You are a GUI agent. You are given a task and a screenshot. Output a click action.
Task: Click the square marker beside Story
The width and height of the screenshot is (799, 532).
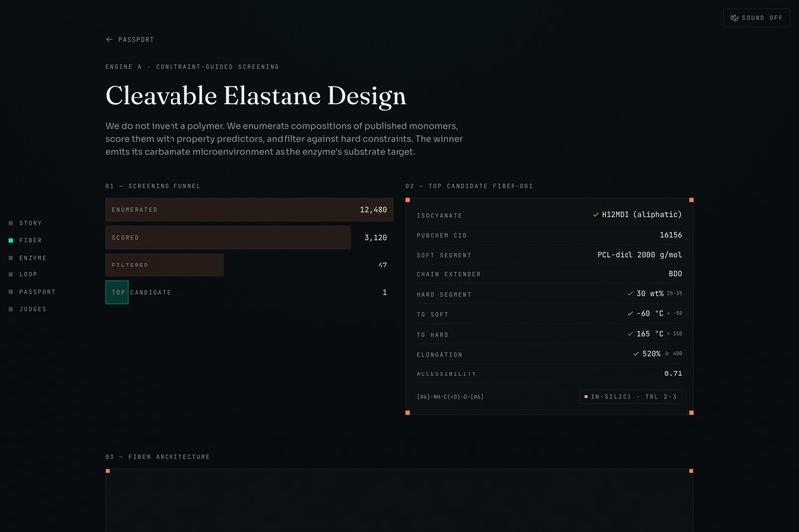11,223
